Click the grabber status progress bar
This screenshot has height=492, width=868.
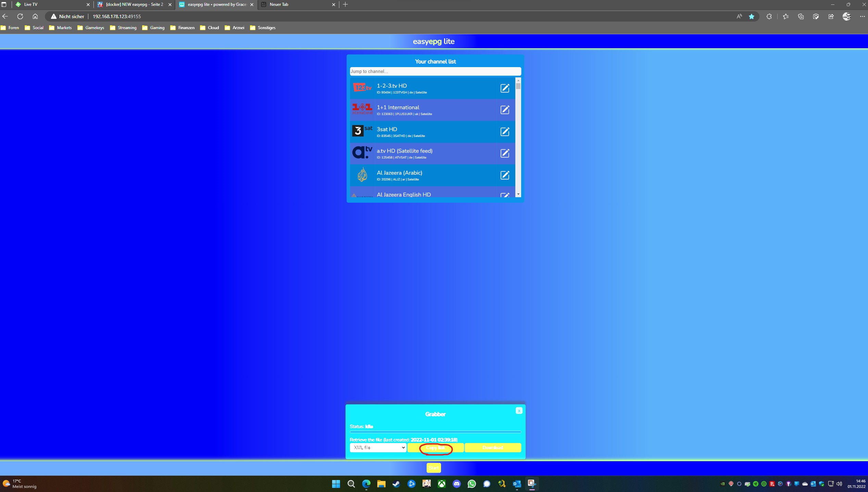pos(435,432)
